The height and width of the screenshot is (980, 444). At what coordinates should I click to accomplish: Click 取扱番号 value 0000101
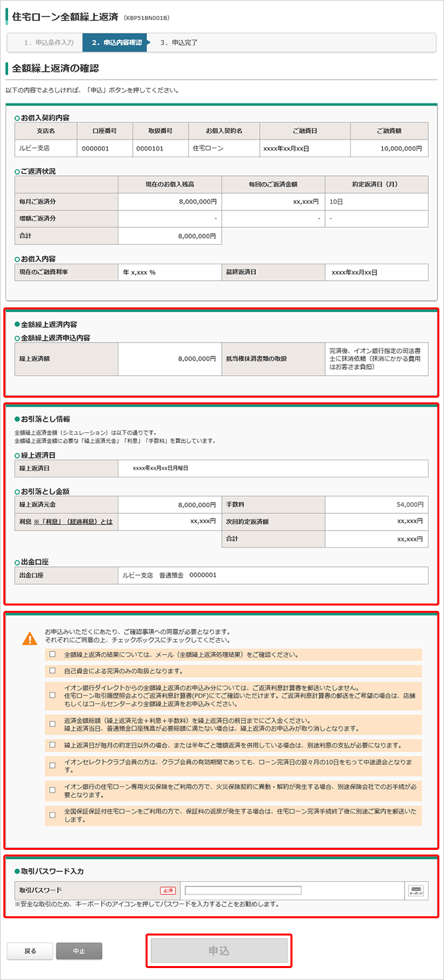[x=160, y=148]
